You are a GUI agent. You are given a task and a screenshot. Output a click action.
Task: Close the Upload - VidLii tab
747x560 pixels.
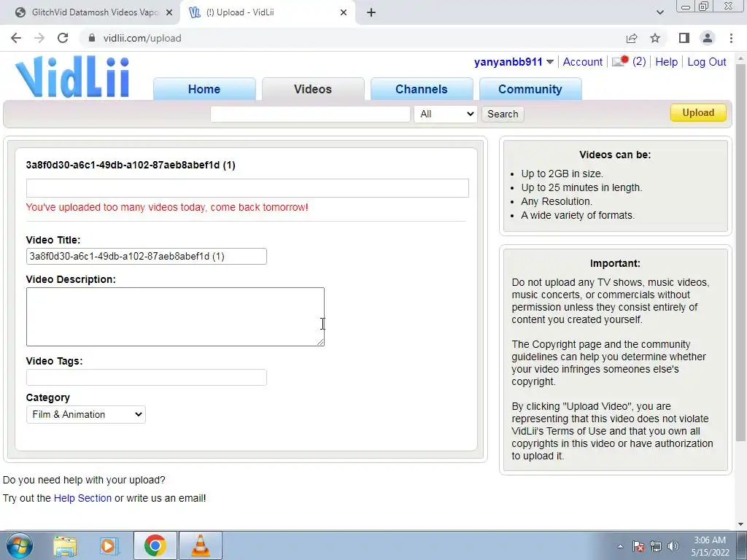pos(344,13)
